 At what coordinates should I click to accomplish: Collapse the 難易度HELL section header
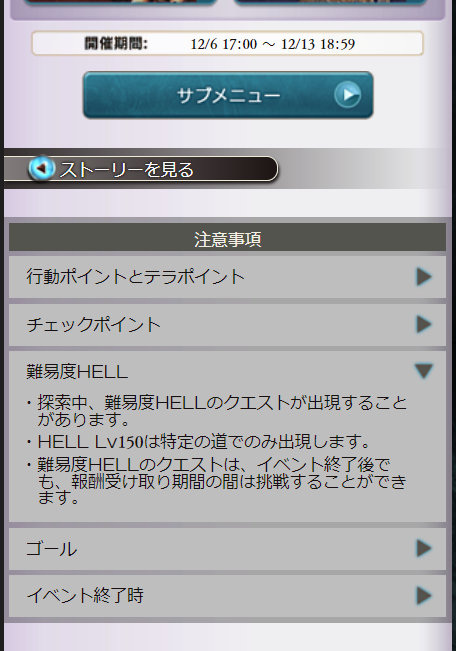tap(227, 371)
